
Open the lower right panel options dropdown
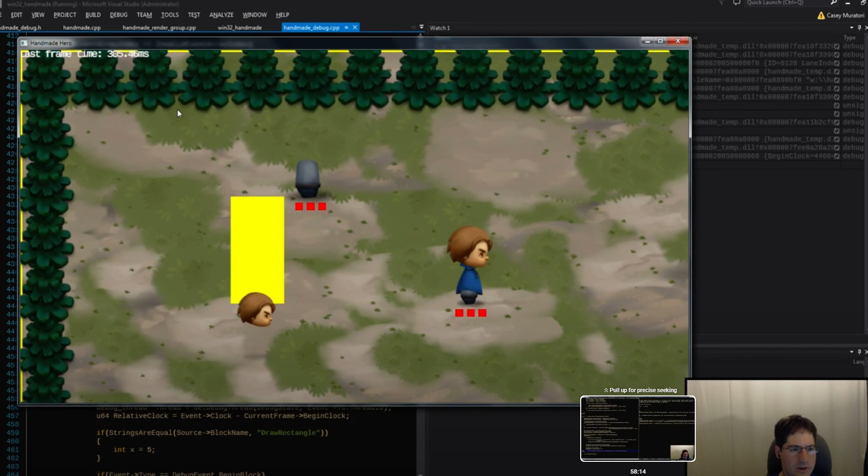[851, 352]
